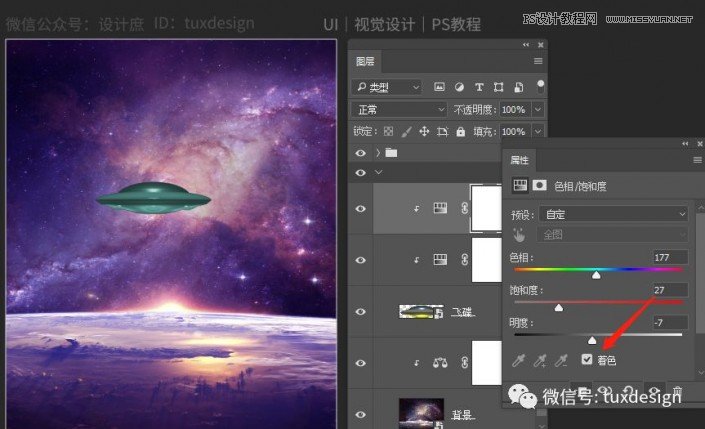Collapse the Layers panel with double arrows
This screenshot has width=705, height=429.
[526, 45]
